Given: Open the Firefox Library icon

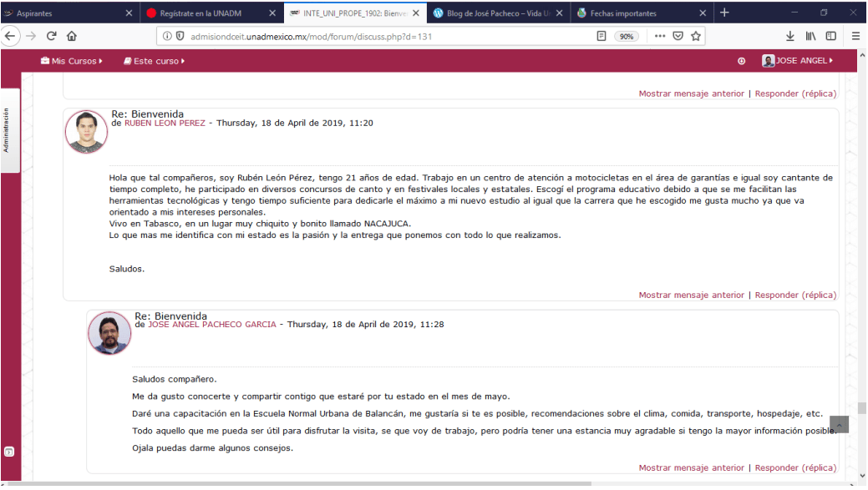Looking at the screenshot, I should pyautogui.click(x=811, y=36).
